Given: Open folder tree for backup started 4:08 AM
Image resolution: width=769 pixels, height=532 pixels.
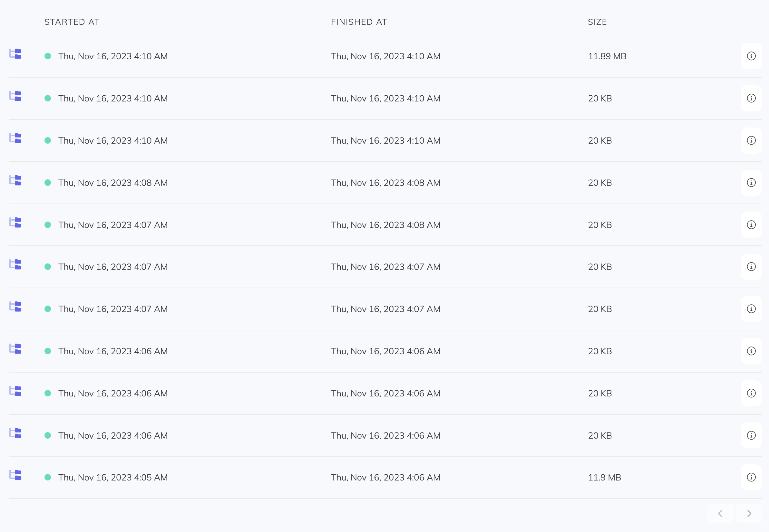Looking at the screenshot, I should click(15, 180).
